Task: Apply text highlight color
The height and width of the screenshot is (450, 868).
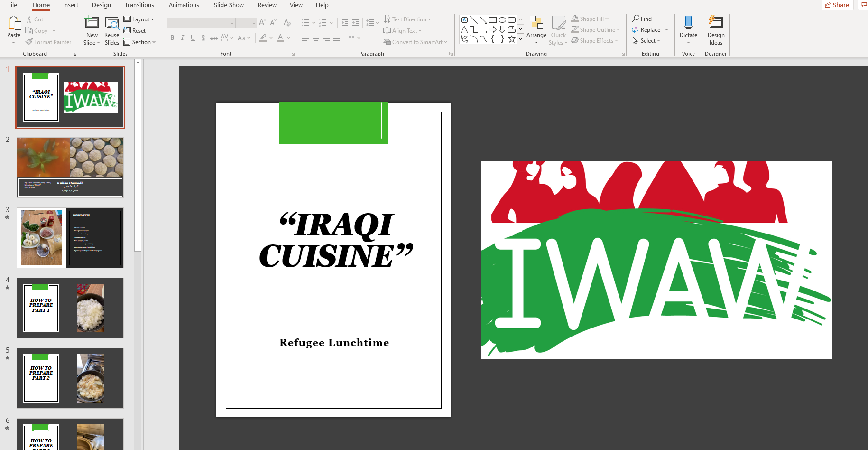Action: (x=263, y=38)
